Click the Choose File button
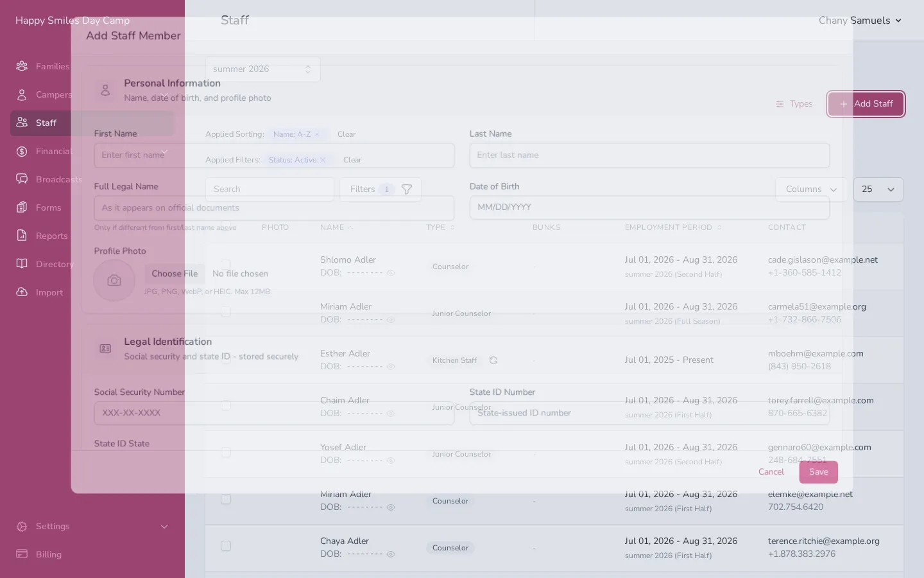The height and width of the screenshot is (578, 924). (175, 274)
